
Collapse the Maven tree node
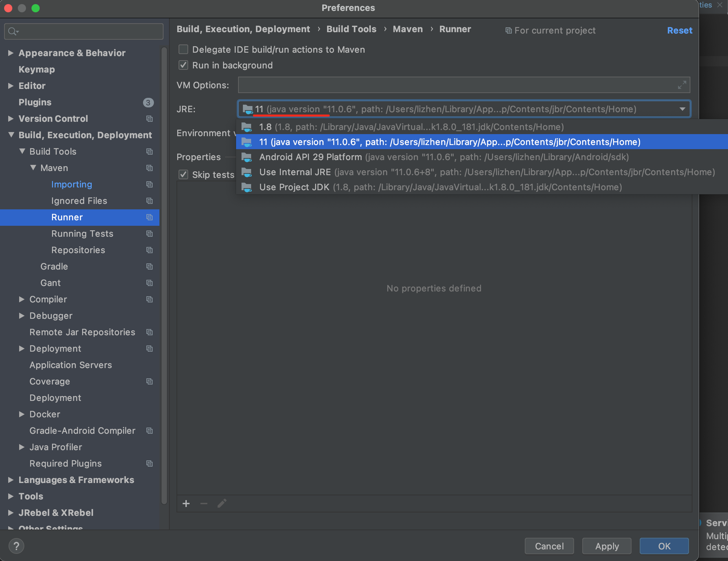tap(33, 168)
